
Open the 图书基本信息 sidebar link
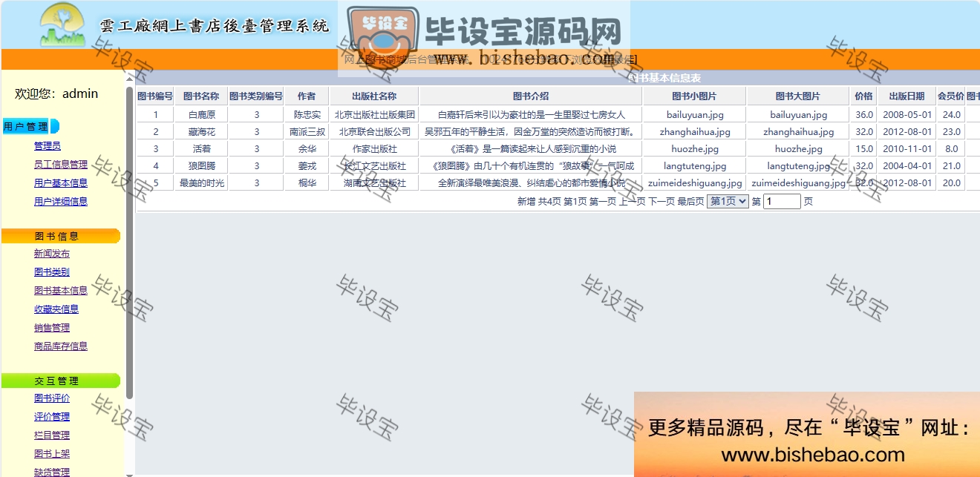(x=61, y=291)
